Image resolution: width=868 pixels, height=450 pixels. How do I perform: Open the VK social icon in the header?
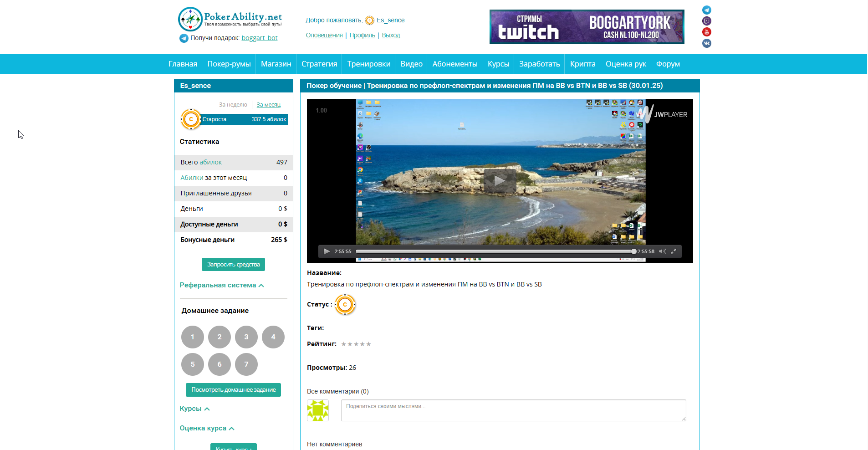pos(706,43)
